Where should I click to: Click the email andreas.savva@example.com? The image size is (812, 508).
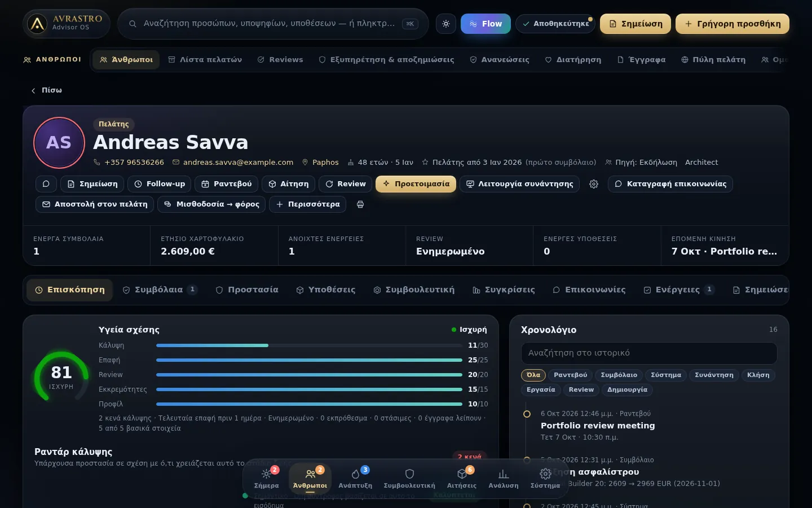(x=238, y=163)
